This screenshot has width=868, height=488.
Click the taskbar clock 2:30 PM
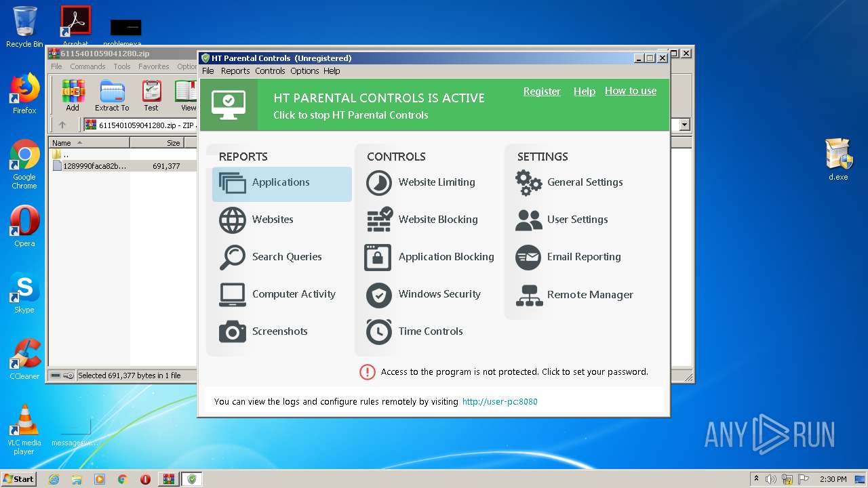click(x=833, y=479)
